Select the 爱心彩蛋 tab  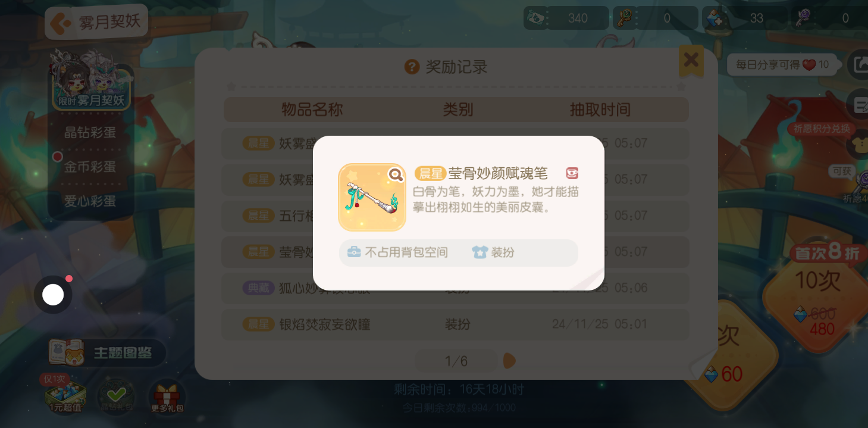click(90, 201)
